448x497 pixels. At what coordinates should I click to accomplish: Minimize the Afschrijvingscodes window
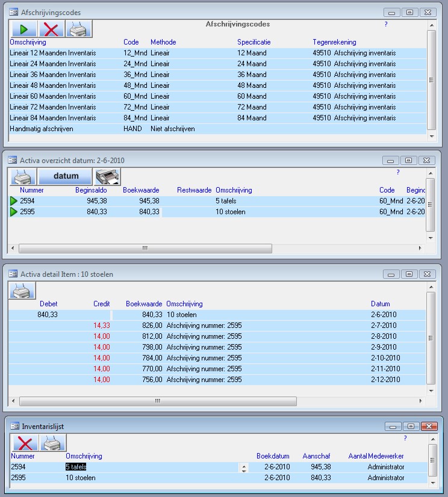[392, 13]
